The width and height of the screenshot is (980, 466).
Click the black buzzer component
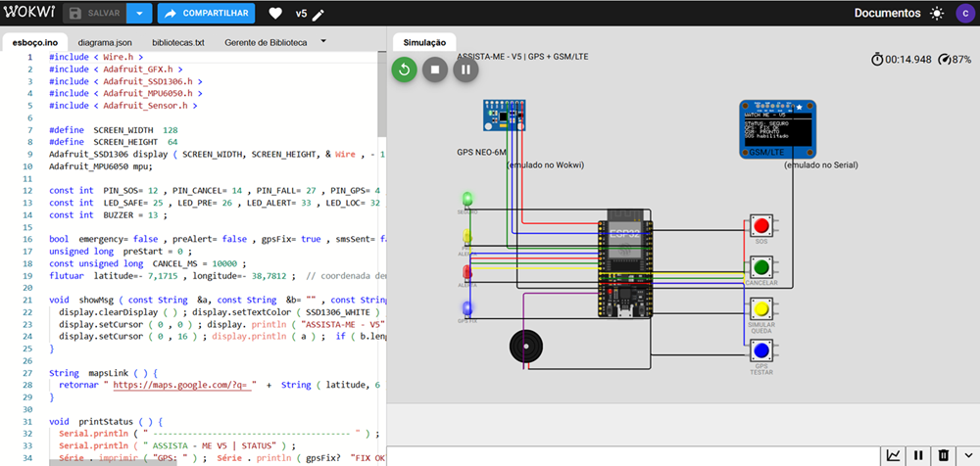(x=526, y=345)
